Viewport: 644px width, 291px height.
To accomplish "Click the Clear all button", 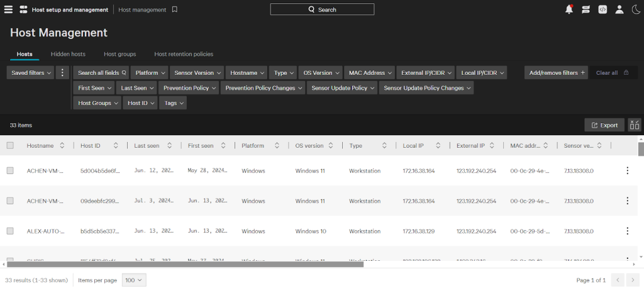I will [x=614, y=73].
